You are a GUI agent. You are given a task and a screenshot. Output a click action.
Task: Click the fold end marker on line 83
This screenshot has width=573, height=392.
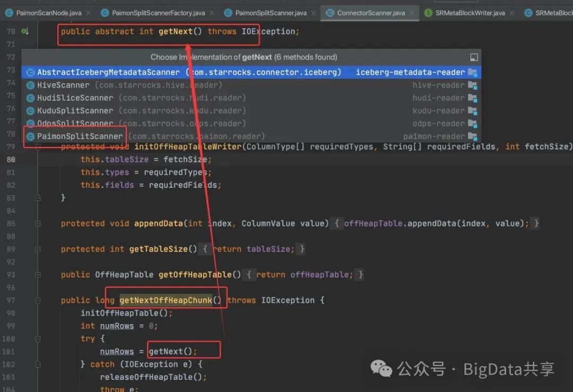tap(38, 198)
